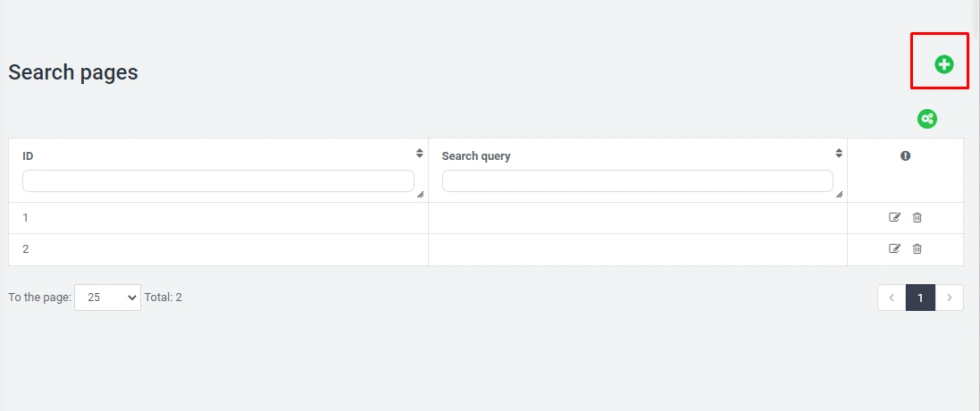Edit the search page with ID 1

coord(894,217)
